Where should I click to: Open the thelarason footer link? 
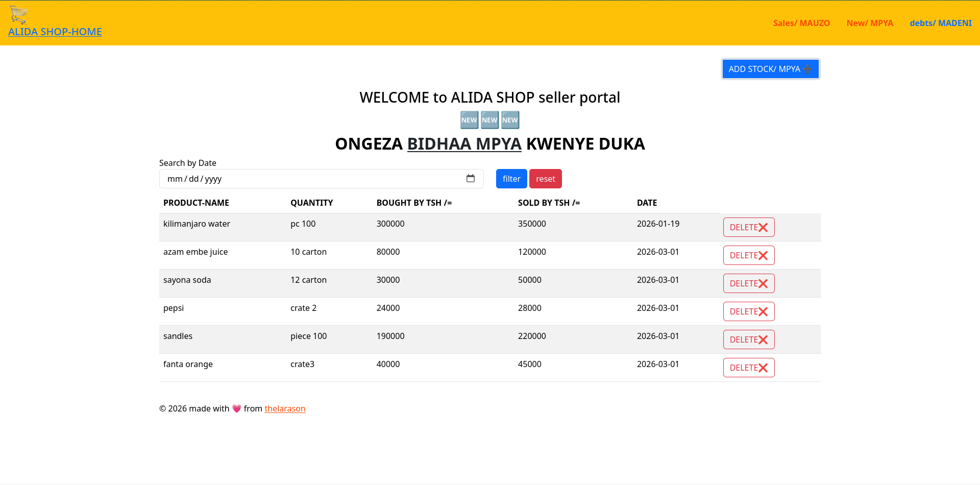click(285, 408)
